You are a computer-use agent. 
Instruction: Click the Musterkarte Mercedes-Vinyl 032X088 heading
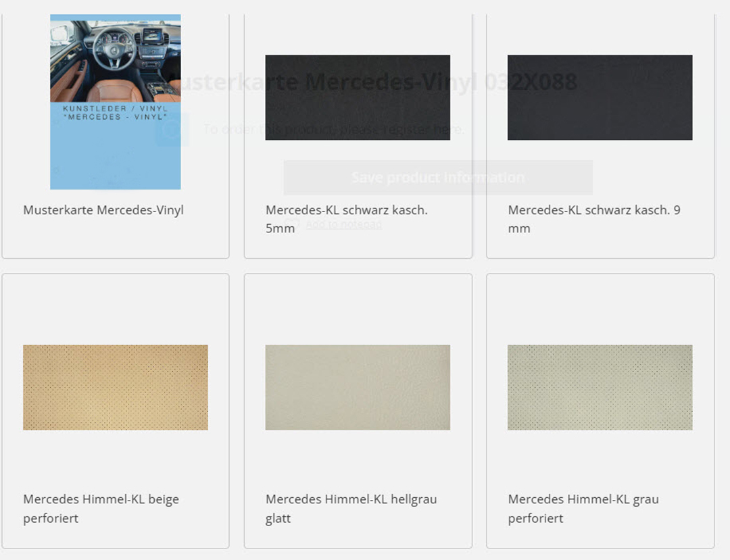click(x=370, y=82)
